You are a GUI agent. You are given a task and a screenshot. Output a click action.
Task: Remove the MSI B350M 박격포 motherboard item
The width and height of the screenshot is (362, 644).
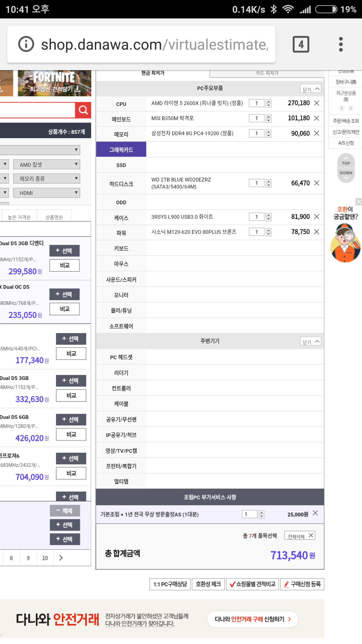[316, 118]
